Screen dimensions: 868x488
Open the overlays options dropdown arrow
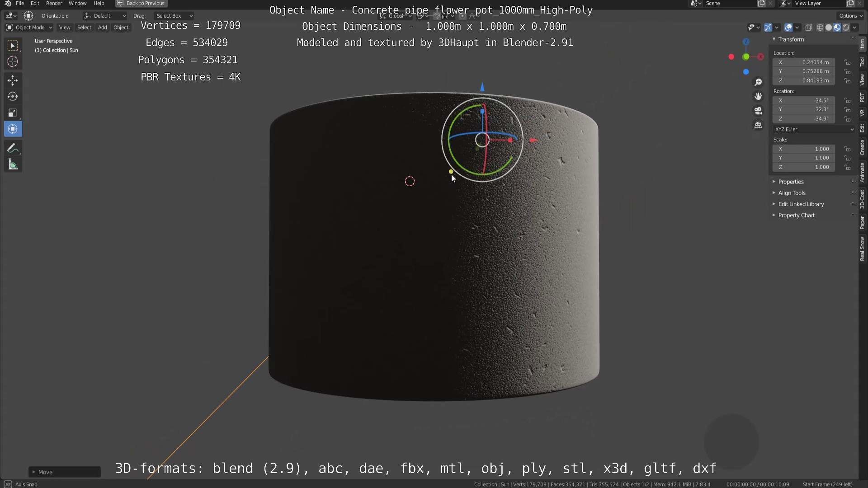[797, 28]
